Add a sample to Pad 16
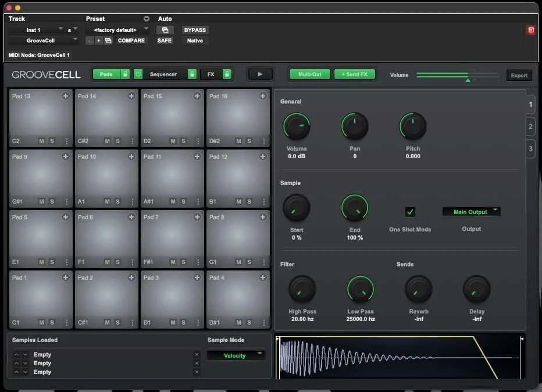This screenshot has height=392, width=542. coord(263,96)
